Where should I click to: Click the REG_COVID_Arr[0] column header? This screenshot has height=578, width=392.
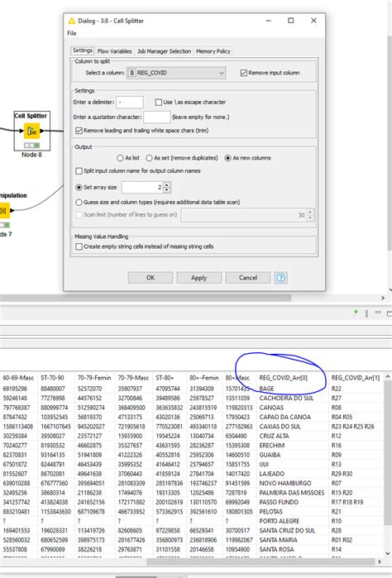coord(283,378)
